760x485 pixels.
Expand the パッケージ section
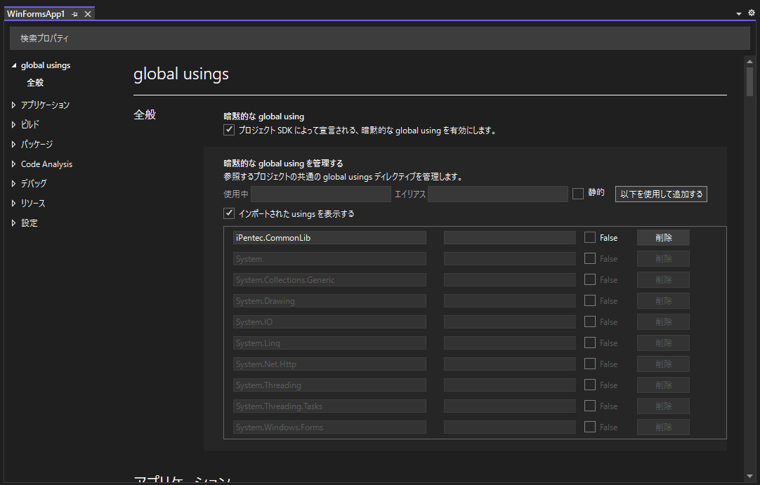click(14, 144)
